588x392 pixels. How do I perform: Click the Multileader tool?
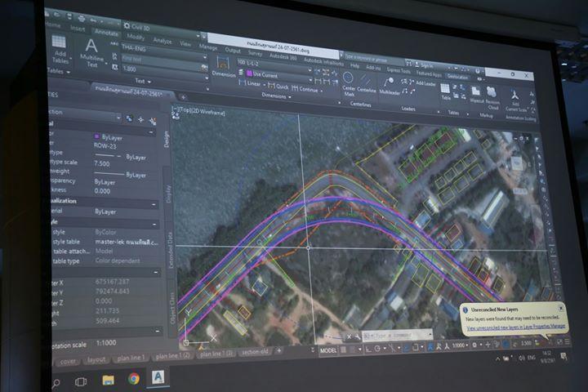pos(390,82)
